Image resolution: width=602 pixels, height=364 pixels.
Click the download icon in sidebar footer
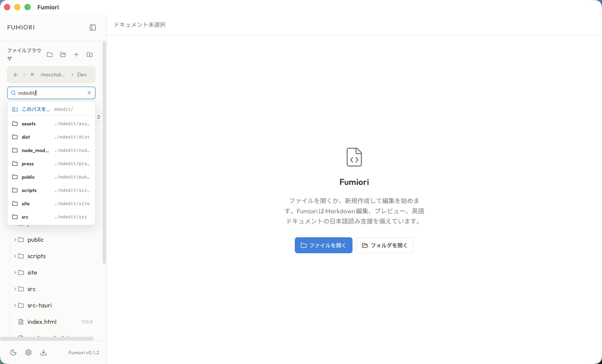[44, 352]
